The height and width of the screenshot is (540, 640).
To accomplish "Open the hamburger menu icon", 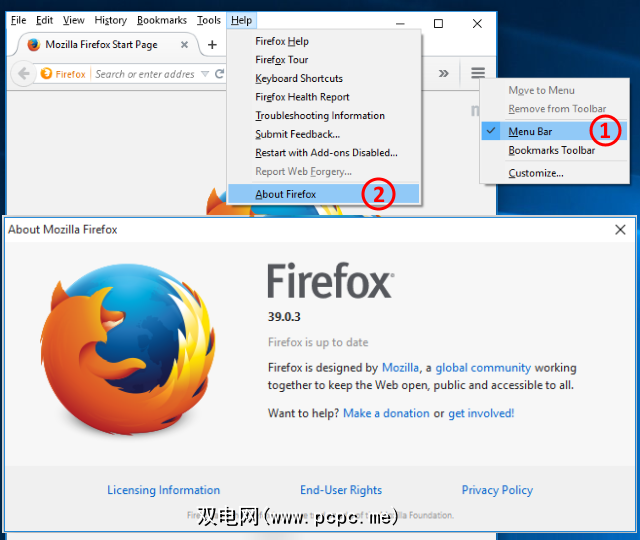I will pyautogui.click(x=478, y=73).
